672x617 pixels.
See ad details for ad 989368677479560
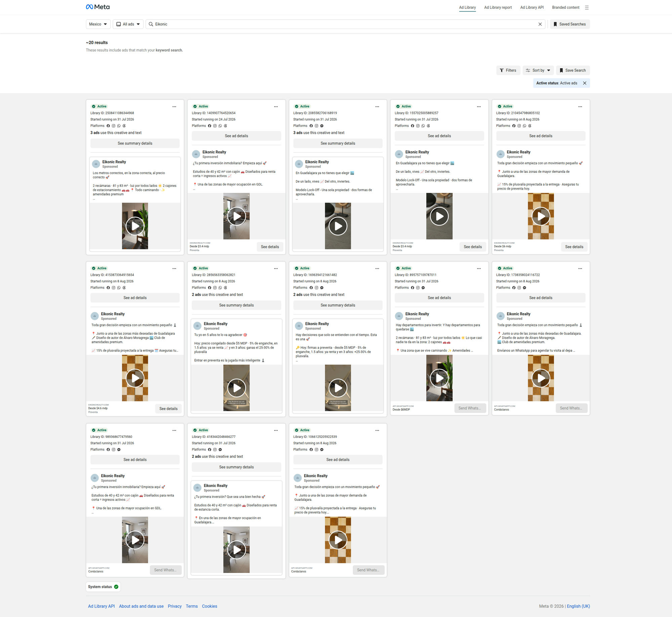tap(135, 460)
